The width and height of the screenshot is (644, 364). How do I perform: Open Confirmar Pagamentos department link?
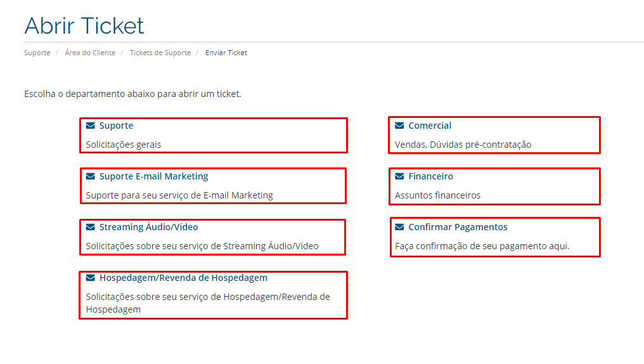[458, 227]
